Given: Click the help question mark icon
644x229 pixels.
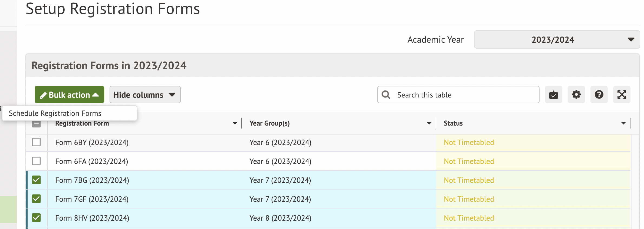Looking at the screenshot, I should click(x=599, y=95).
